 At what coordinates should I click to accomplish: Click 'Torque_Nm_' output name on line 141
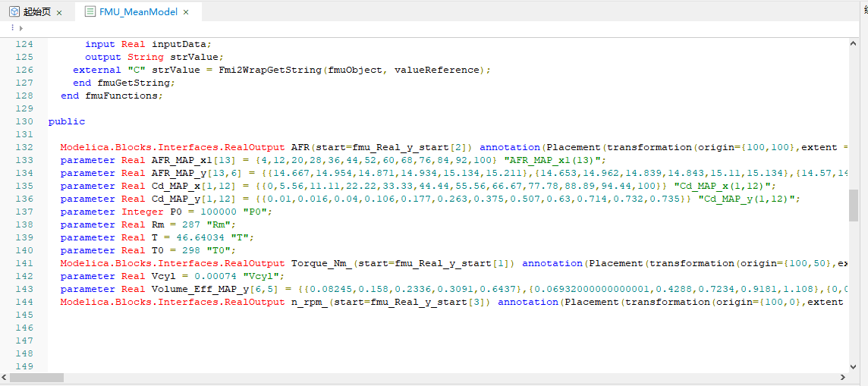(x=322, y=263)
